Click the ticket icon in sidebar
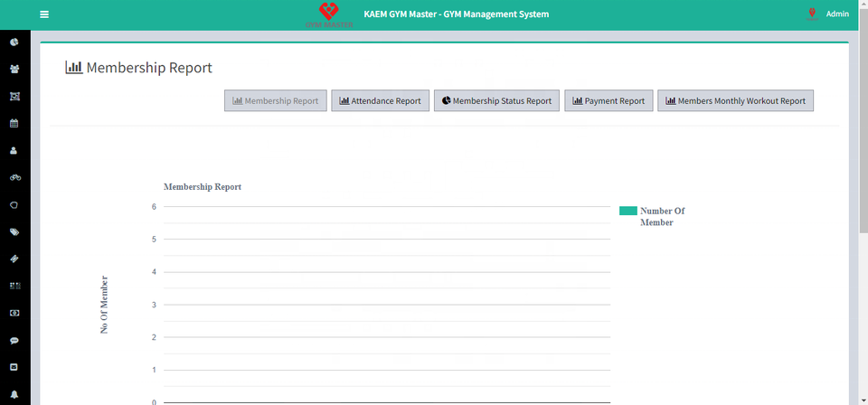The width and height of the screenshot is (868, 405). (x=14, y=259)
